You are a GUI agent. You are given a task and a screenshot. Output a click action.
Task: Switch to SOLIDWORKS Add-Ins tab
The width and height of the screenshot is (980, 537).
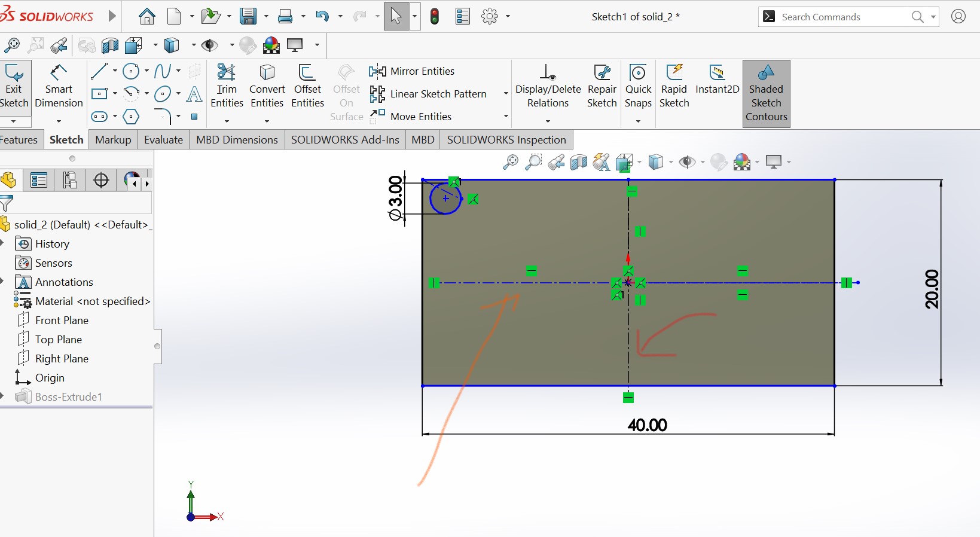tap(345, 140)
